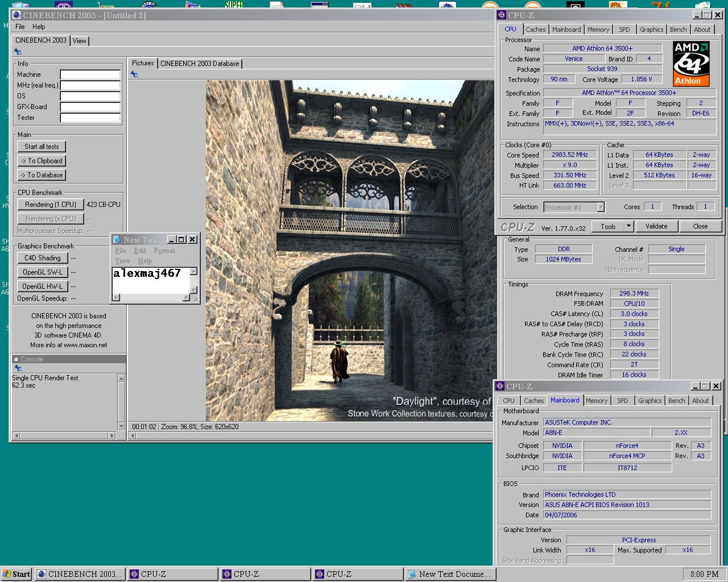728x582 pixels.
Task: Run Rendering (1 CPU) benchmark
Action: pos(51,205)
